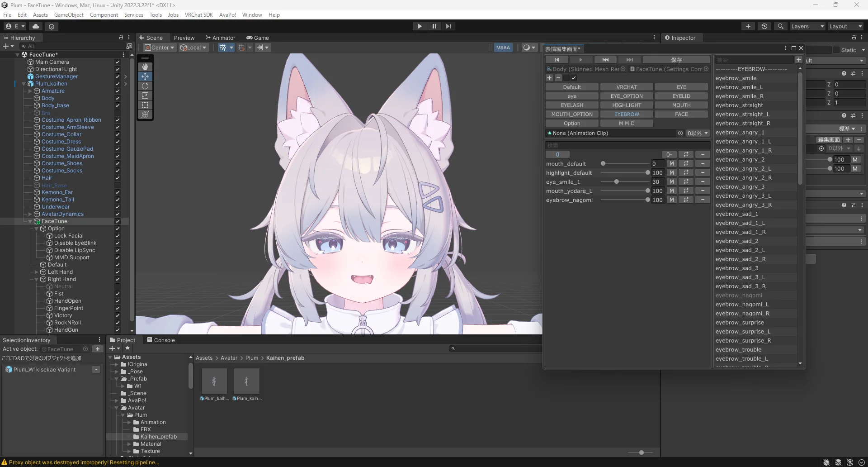Toggle active checkbox for Lock Facial
This screenshot has height=467, width=868.
[118, 236]
